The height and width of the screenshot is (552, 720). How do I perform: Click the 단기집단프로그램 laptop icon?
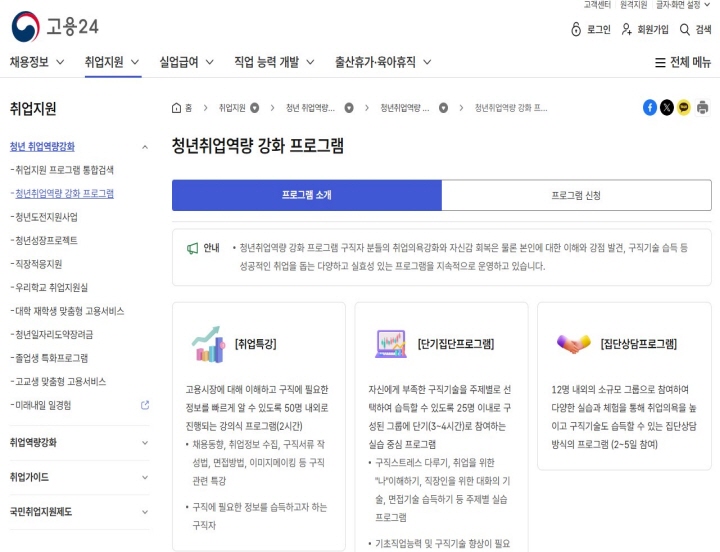coord(391,344)
